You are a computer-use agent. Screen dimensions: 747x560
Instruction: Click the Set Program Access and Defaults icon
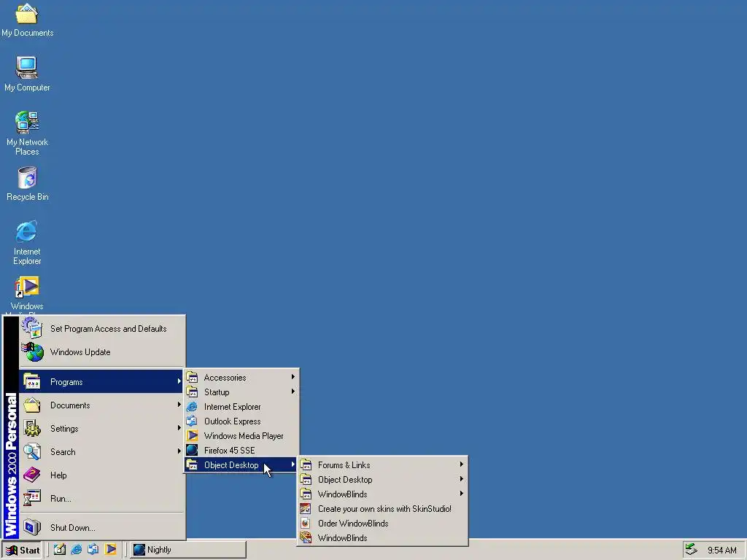[x=32, y=328]
